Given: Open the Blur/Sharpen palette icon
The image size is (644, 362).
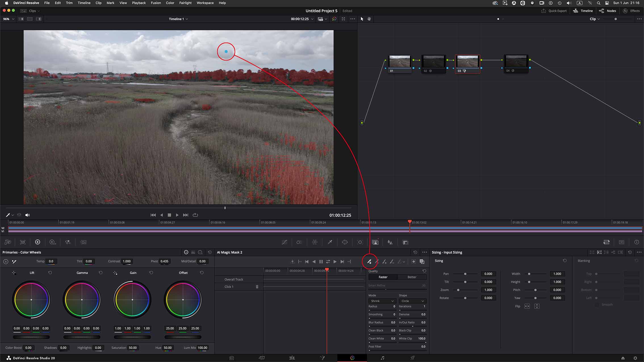Looking at the screenshot, I should (x=390, y=242).
